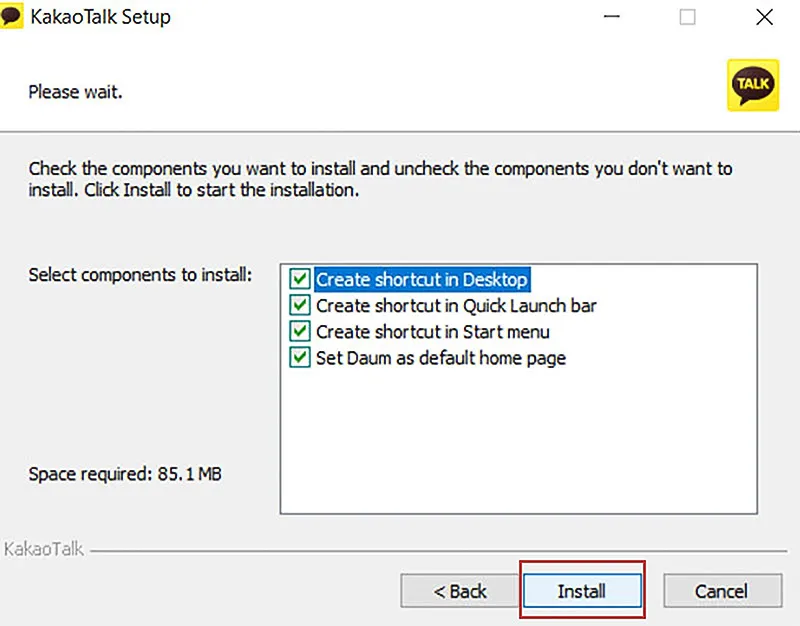This screenshot has width=800, height=626.
Task: Toggle the Quick Launch bar shortcut checkbox
Action: pos(300,305)
